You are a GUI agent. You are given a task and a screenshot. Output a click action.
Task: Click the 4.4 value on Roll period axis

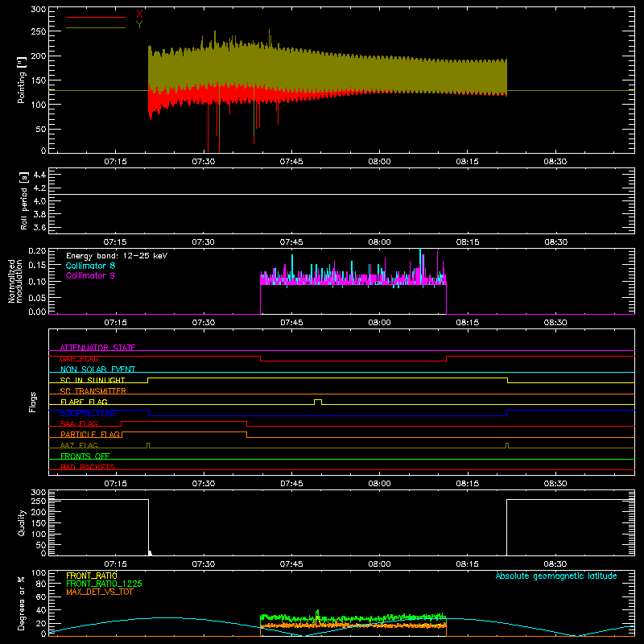click(39, 175)
